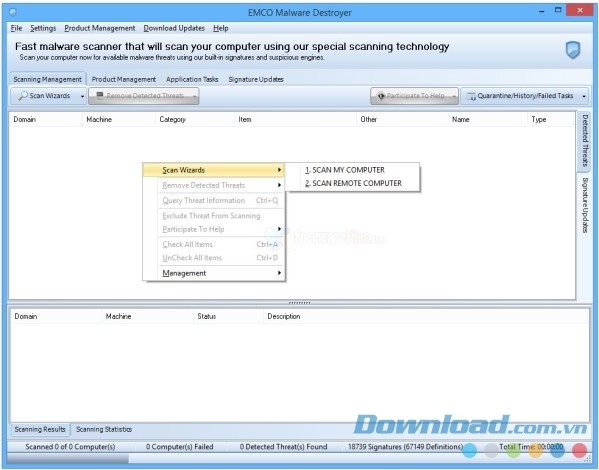599x470 pixels.
Task: Choose Exclude Threat From Scanning entry
Action: tap(214, 216)
